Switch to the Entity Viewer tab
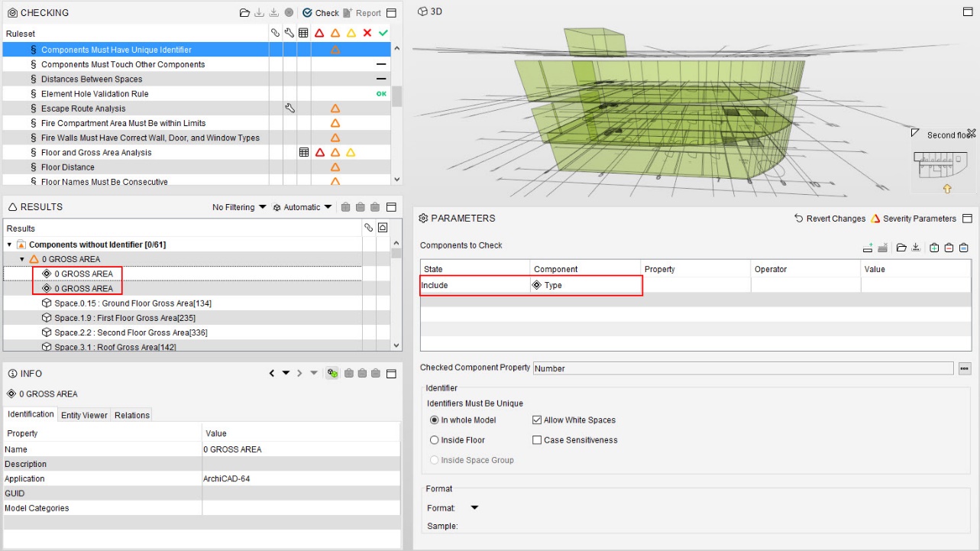 pyautogui.click(x=84, y=415)
